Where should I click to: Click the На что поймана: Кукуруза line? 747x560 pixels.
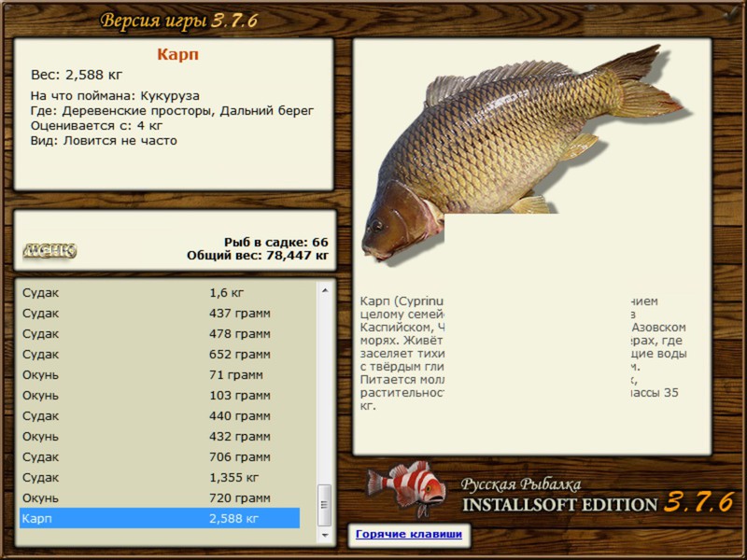115,96
